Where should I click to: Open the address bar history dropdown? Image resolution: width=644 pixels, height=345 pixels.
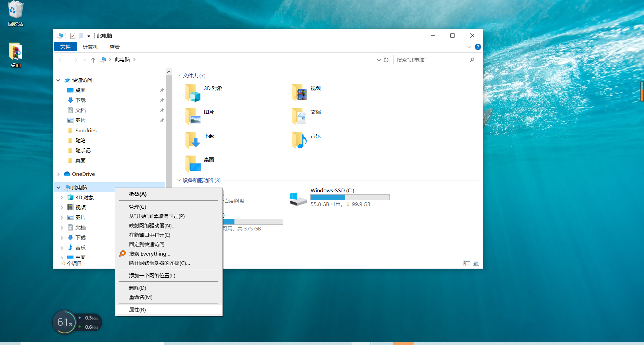point(379,60)
